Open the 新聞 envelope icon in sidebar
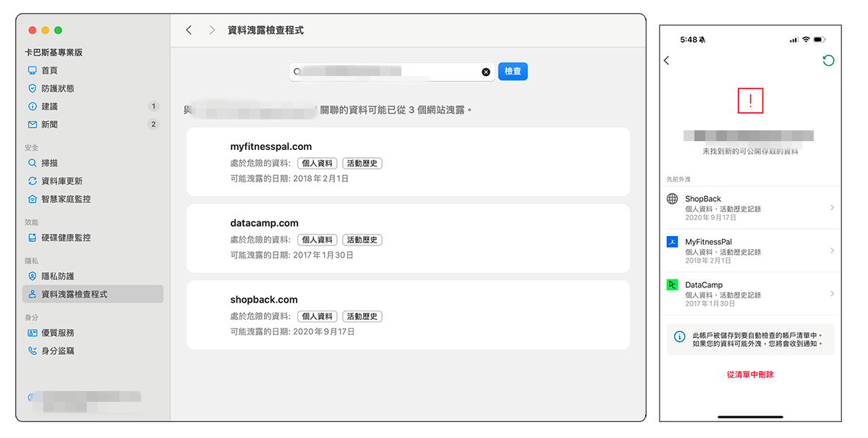Screen dimensions: 868x438 point(32,125)
